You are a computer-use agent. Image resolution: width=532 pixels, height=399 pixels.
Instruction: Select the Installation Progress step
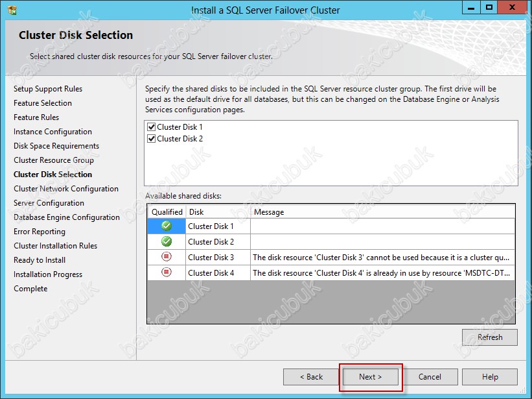pos(48,274)
